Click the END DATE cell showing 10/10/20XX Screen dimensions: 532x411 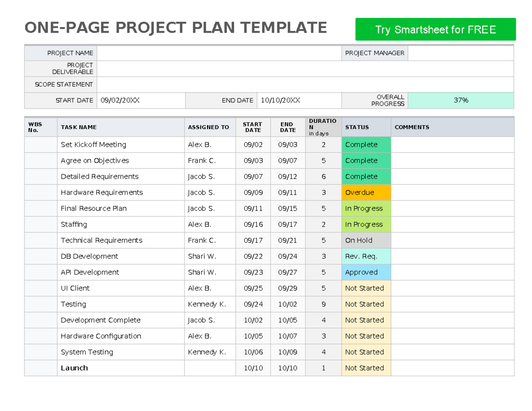pos(299,100)
